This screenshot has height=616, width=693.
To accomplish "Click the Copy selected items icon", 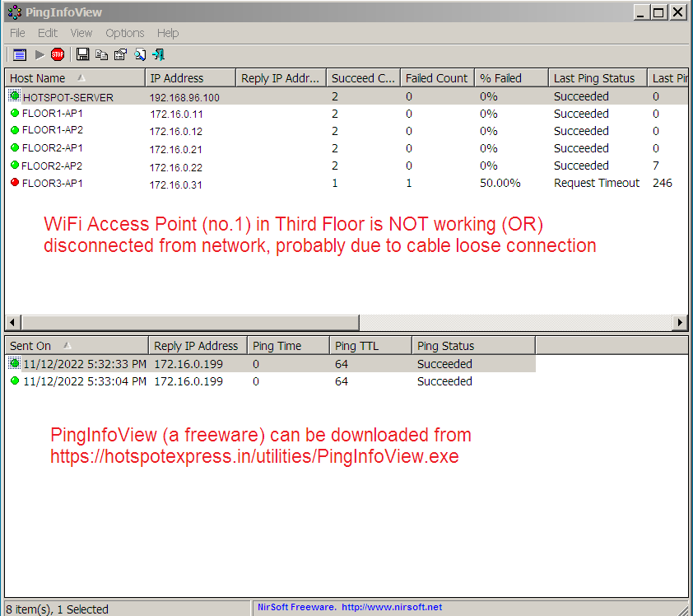I will [x=101, y=54].
